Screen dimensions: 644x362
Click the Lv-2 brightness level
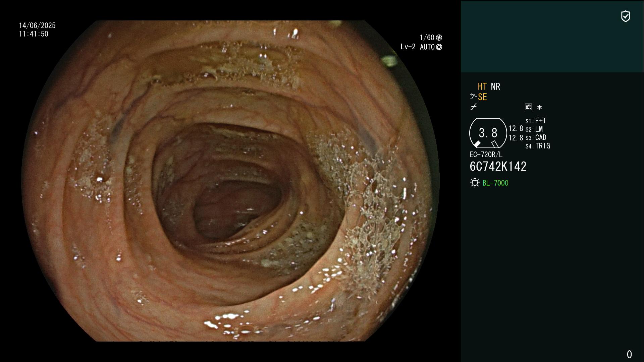pos(408,47)
